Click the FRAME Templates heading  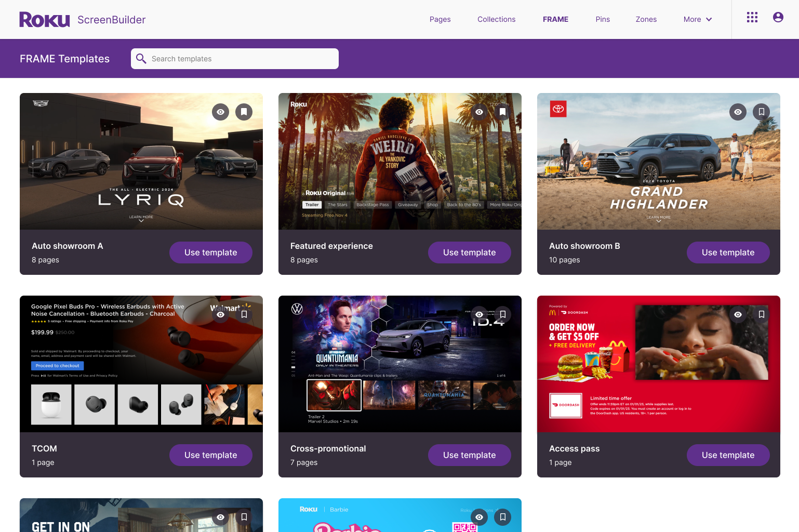(64, 59)
